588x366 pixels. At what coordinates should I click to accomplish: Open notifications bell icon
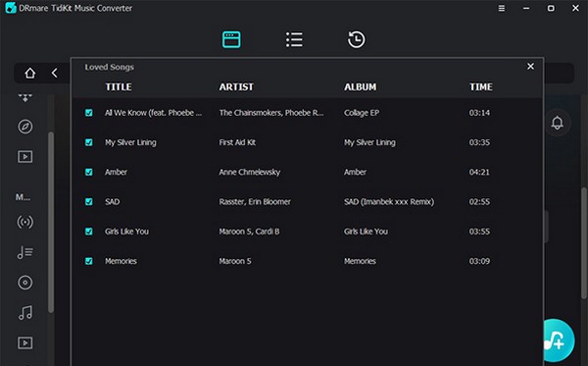[x=557, y=123]
